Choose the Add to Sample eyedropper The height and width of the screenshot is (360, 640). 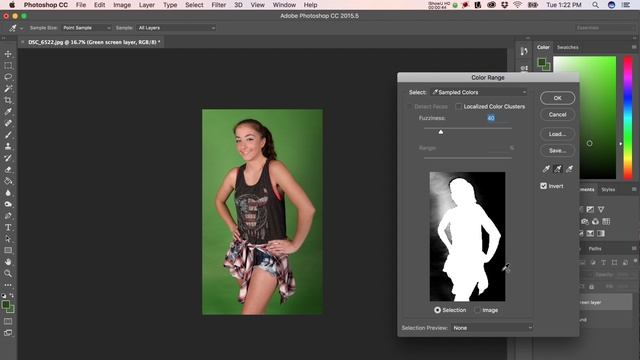tap(558, 169)
